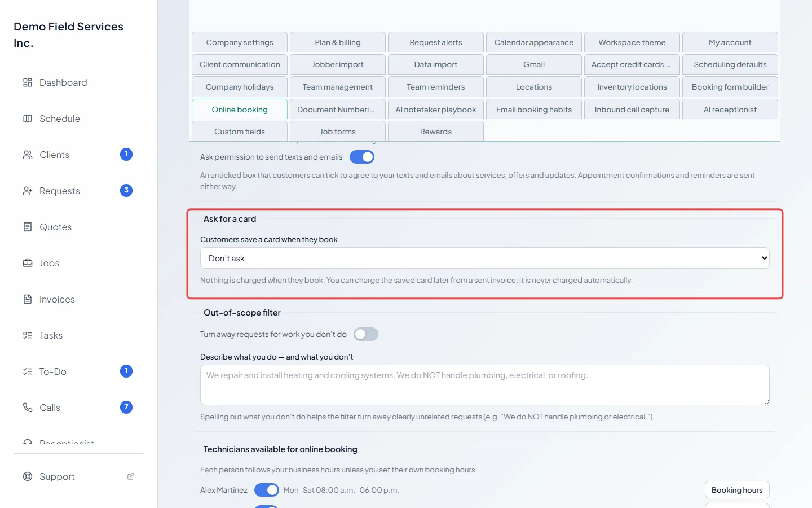Open the Inbound call capture tab
The image size is (812, 508).
632,110
